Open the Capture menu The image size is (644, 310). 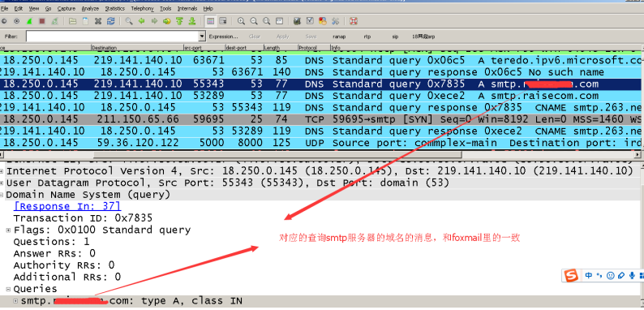click(x=67, y=8)
